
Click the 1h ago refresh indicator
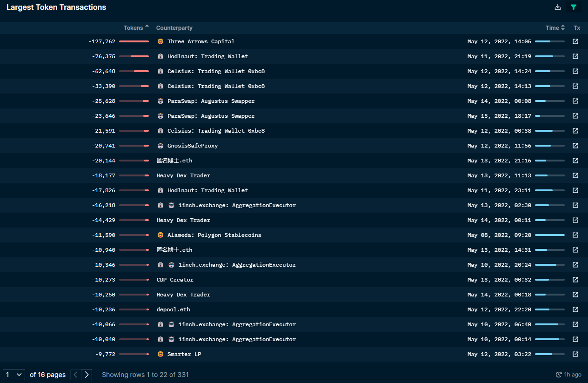(568, 375)
